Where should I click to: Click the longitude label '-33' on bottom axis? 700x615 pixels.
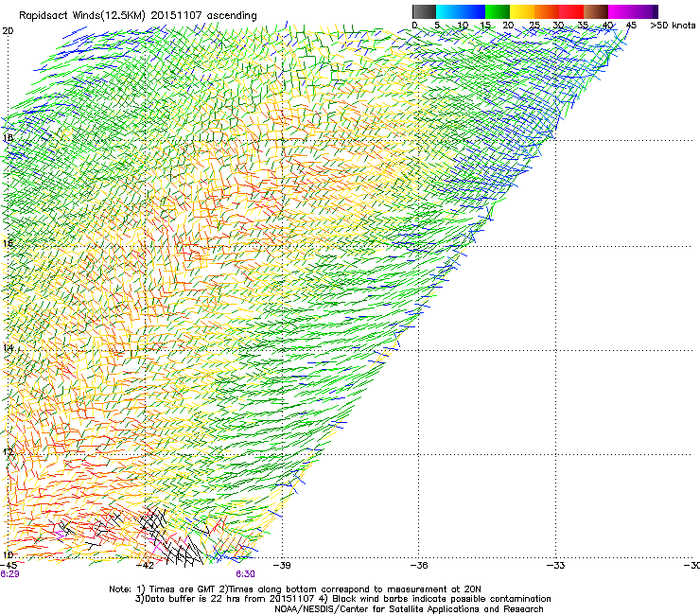556,566
